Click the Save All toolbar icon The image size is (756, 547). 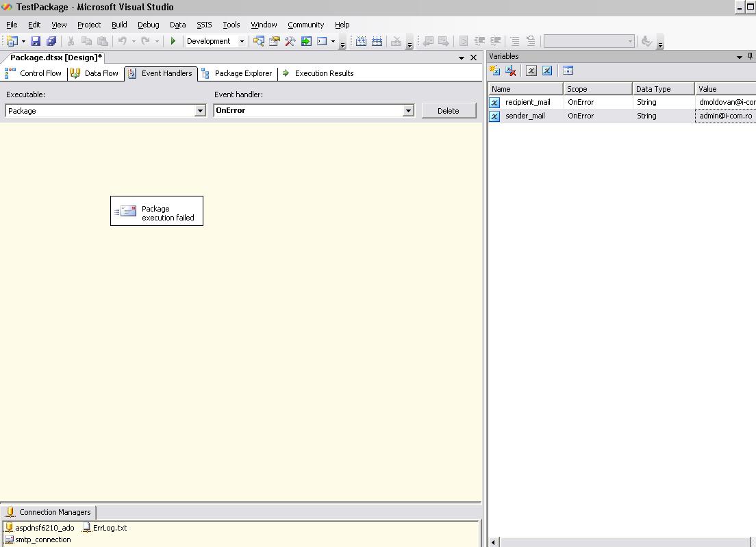coord(51,41)
